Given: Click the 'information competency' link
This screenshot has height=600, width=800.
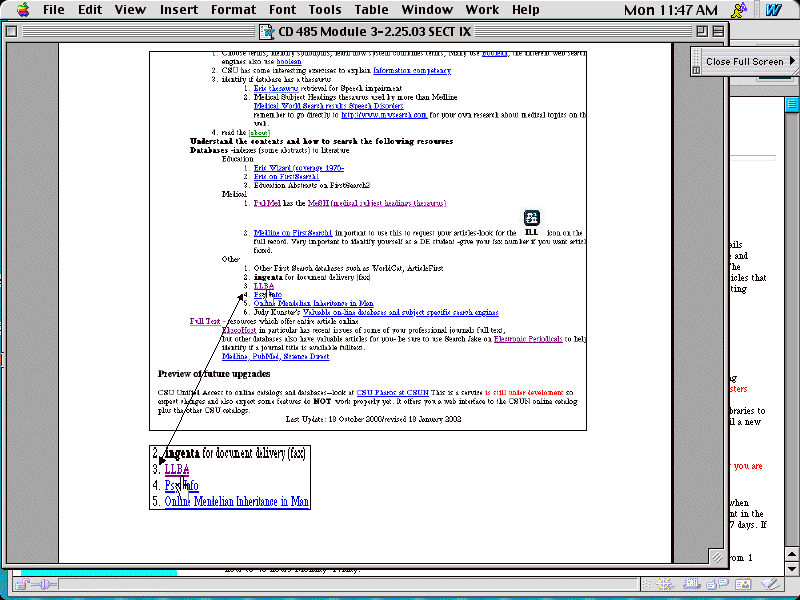Looking at the screenshot, I should click(x=412, y=70).
